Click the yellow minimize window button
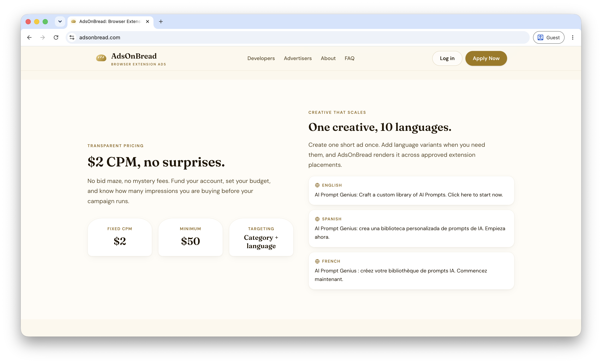The height and width of the screenshot is (364, 602). pyautogui.click(x=37, y=21)
